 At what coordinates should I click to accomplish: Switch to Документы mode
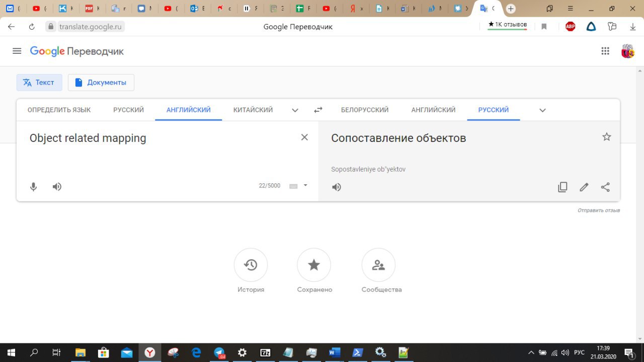pos(101,83)
